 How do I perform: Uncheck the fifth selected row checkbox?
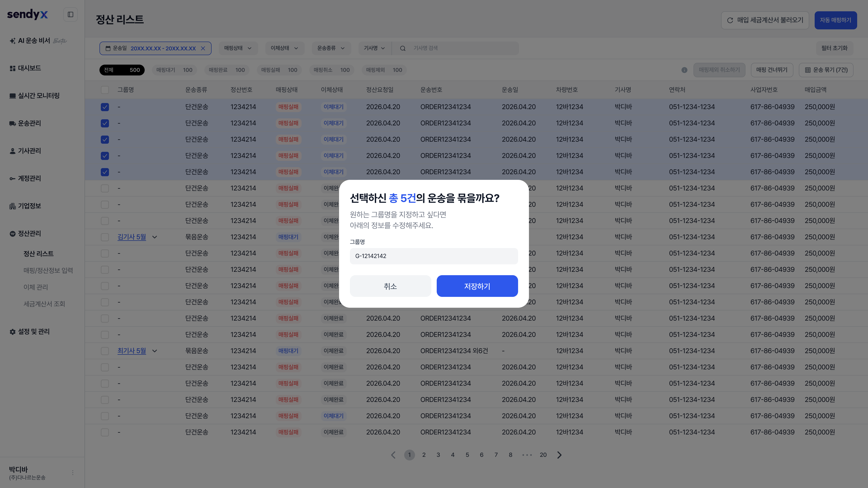[105, 172]
